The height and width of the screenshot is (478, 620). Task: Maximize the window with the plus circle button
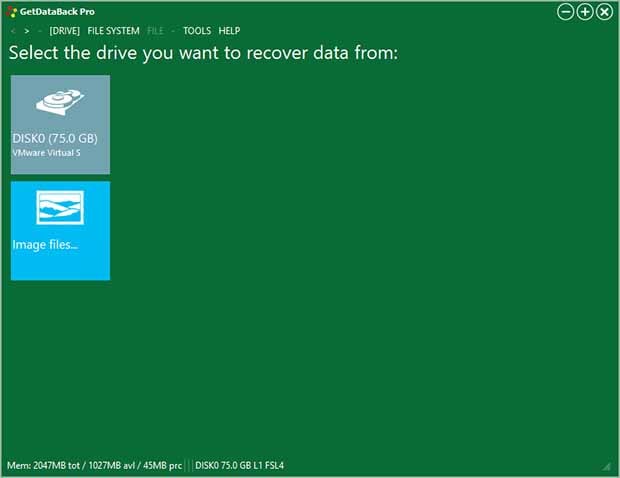point(585,12)
